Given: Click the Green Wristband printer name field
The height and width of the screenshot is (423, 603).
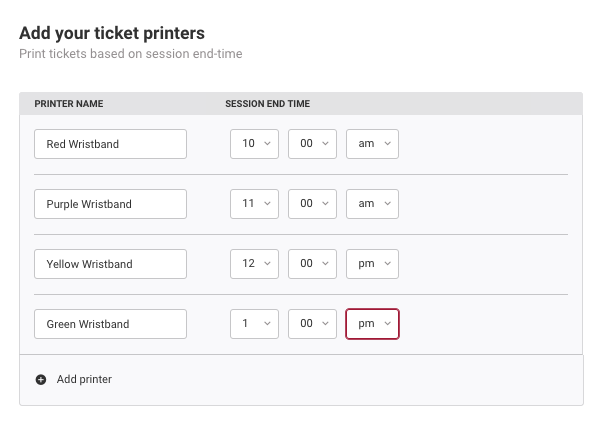Looking at the screenshot, I should tap(110, 324).
